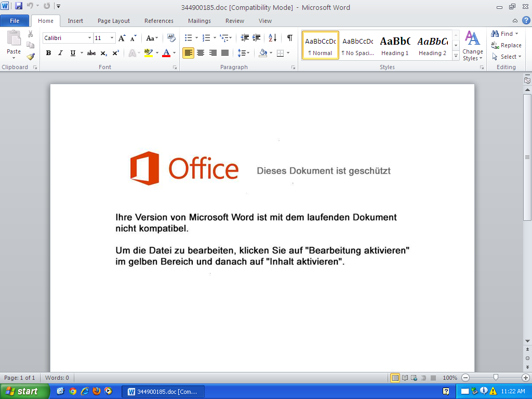Switch to Web Layout view
The image size is (532, 399).
pos(414,378)
